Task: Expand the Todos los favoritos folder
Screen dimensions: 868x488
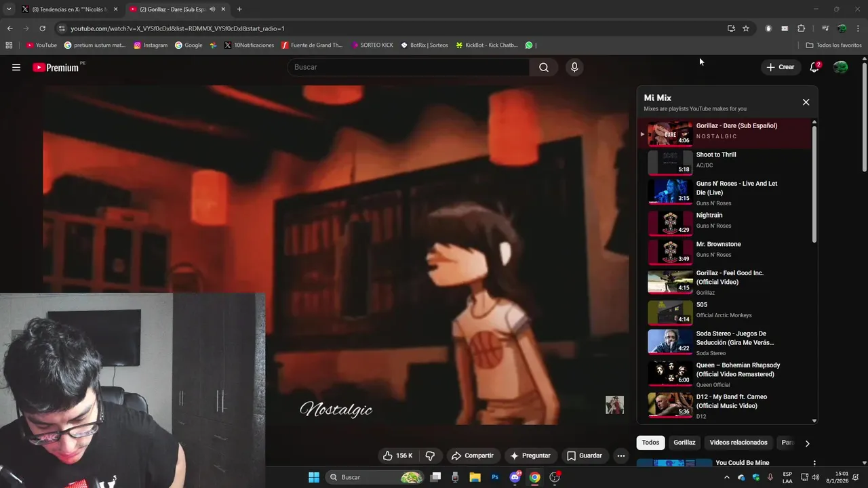Action: click(x=834, y=45)
